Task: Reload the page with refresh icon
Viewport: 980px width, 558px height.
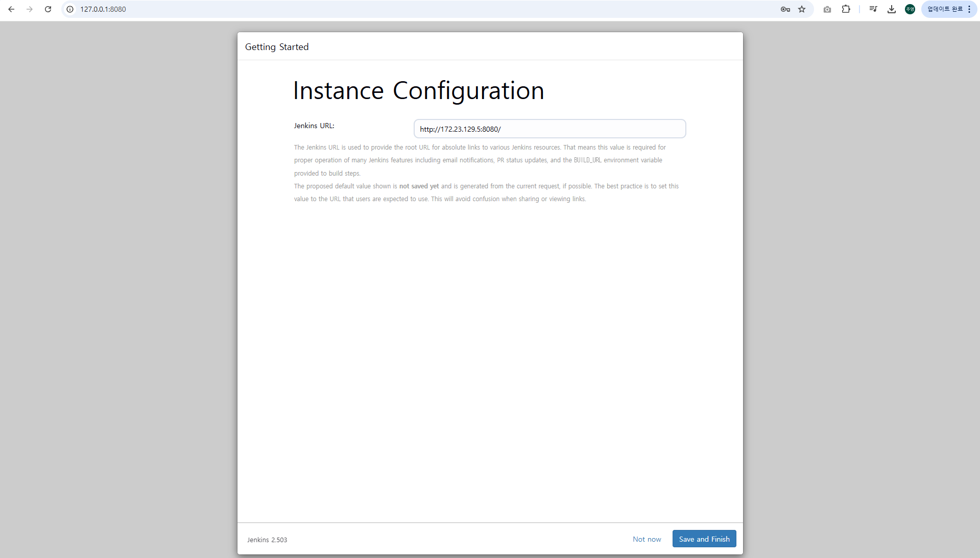Action: click(x=48, y=9)
